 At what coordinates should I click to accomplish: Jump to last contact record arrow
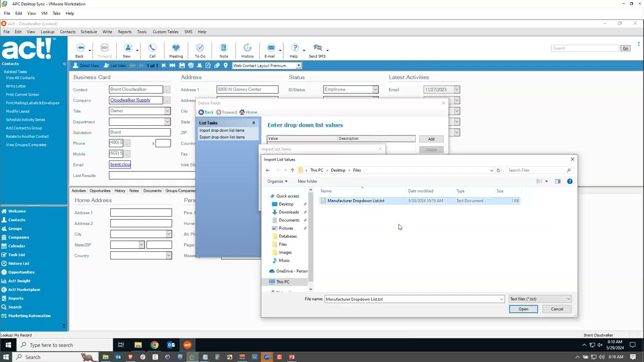tap(173, 66)
